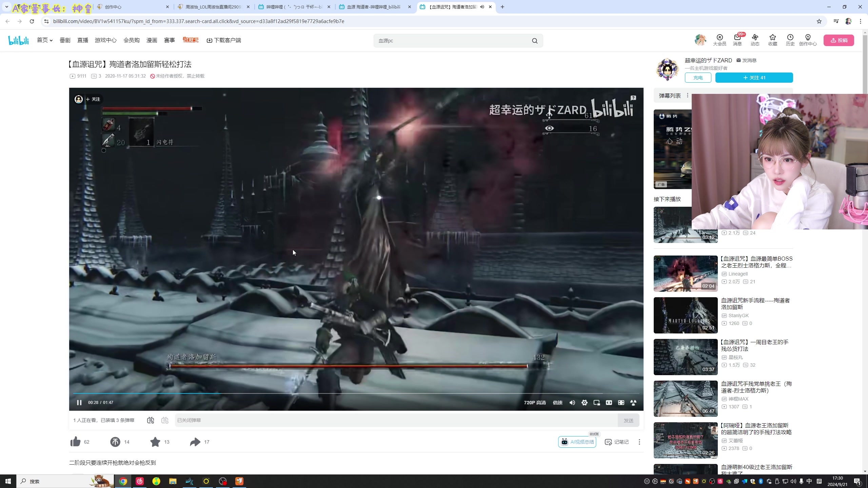The image size is (868, 488).
Task: Open uploader 超幸运的ザドZARD avatar
Action: click(x=667, y=69)
